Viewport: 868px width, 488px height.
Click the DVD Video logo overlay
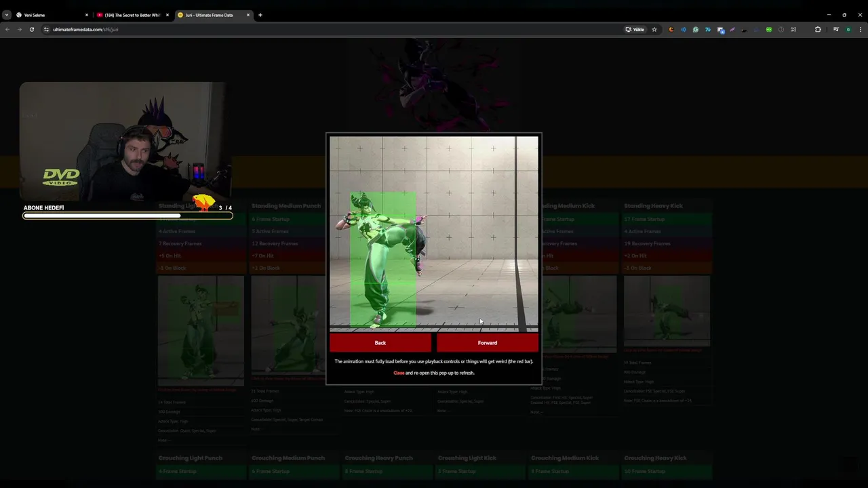coord(61,178)
